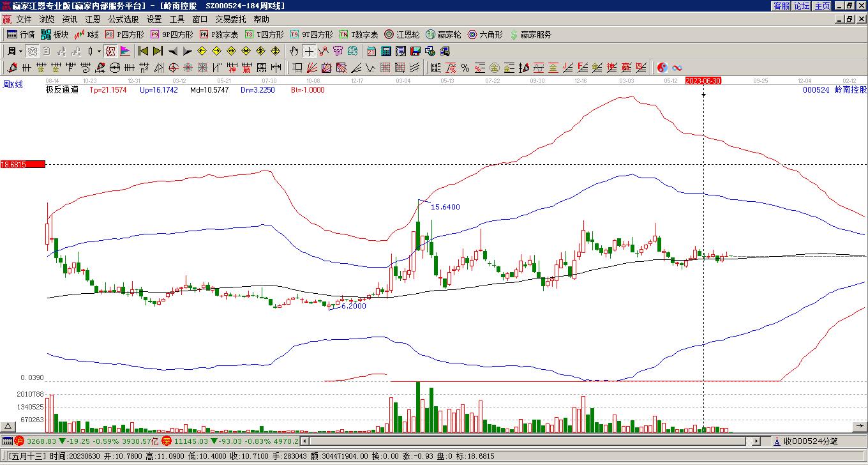
Task: Open the 公式选股 menu
Action: [123, 20]
